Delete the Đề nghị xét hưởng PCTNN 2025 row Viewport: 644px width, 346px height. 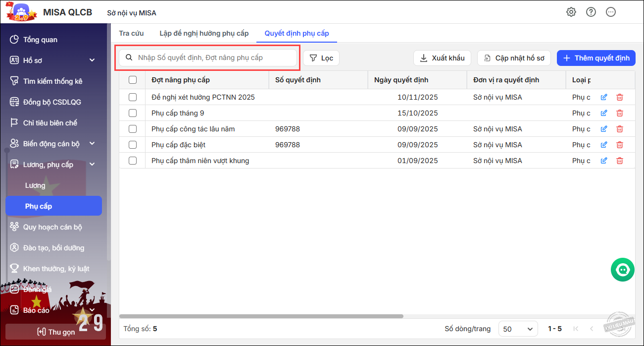[620, 97]
